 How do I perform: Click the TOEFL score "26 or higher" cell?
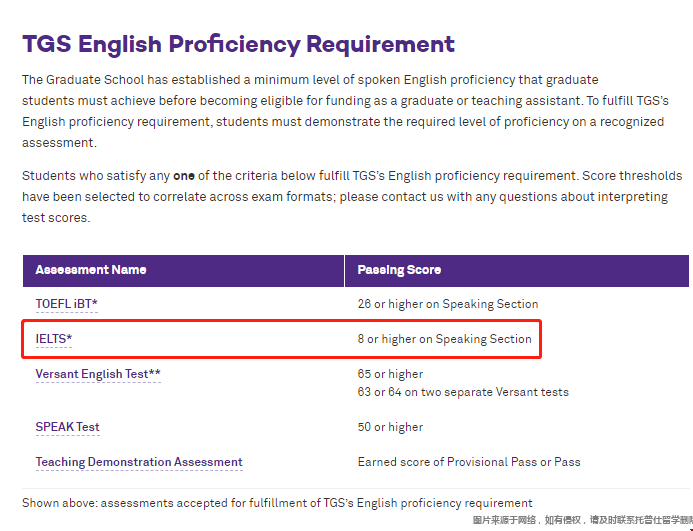(447, 303)
